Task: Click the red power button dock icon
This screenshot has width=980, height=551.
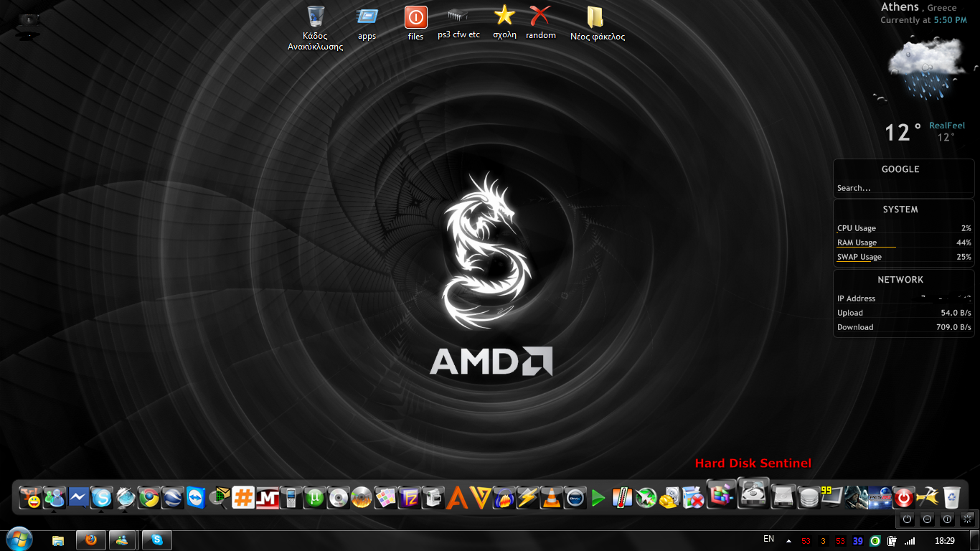Action: point(903,497)
